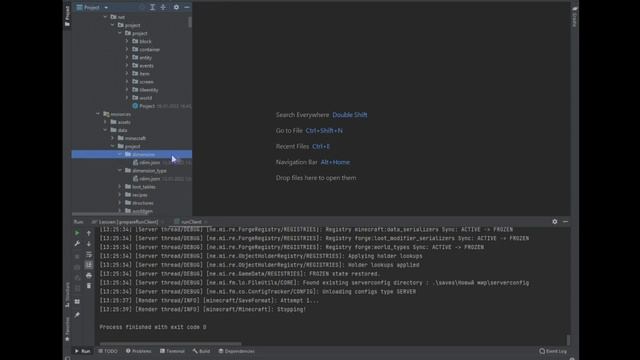The image size is (640, 360).
Task: Collapse all in Project tool window
Action: pos(163,7)
